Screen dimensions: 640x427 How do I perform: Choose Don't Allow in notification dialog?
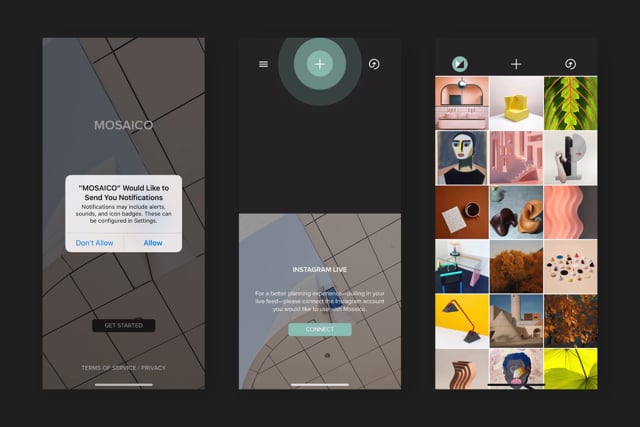[x=94, y=243]
